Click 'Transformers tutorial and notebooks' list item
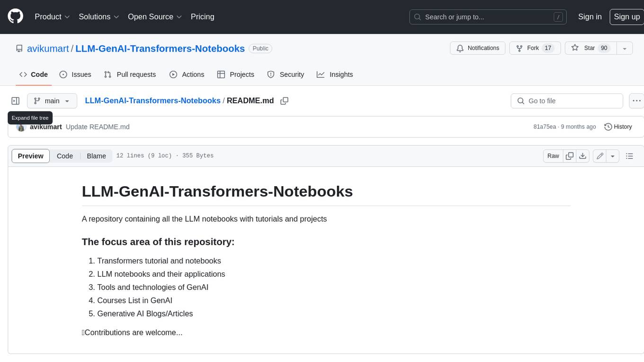Screen dimensions: 644x362 coord(159,261)
